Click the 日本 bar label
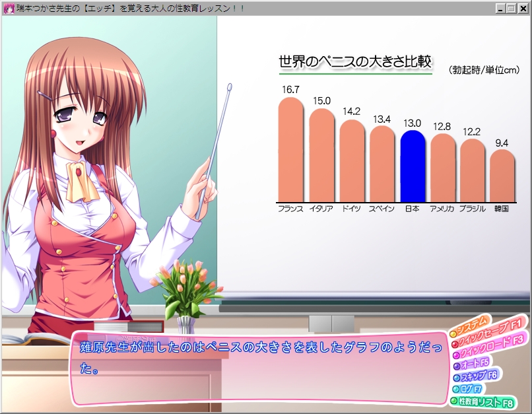 413,209
